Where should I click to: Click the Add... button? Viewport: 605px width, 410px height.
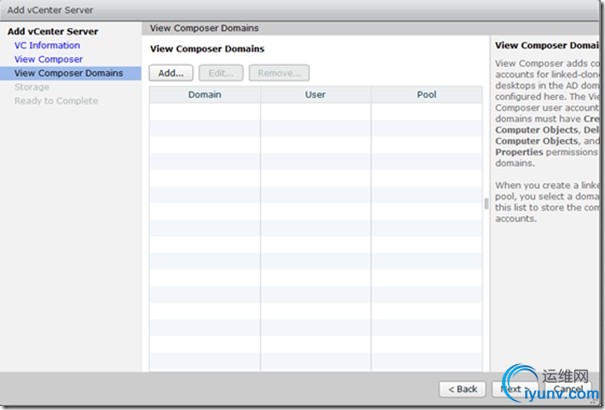[x=171, y=73]
